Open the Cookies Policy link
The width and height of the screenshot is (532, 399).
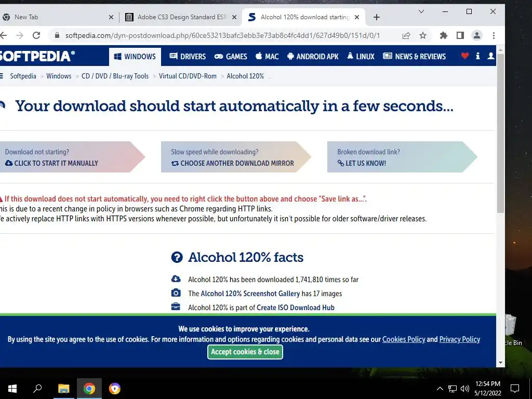point(404,339)
